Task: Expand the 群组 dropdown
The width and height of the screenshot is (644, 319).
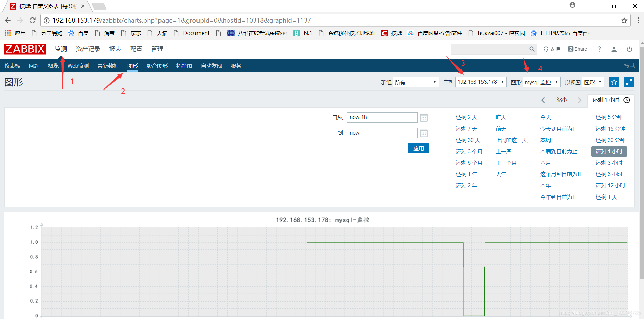Action: (416, 82)
